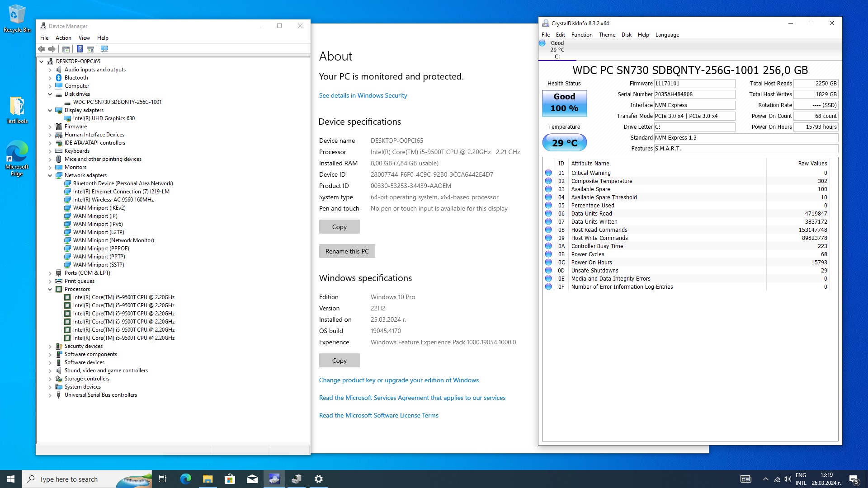868x488 pixels.
Task: Click the Good 29 °C disk status icon
Action: point(542,43)
